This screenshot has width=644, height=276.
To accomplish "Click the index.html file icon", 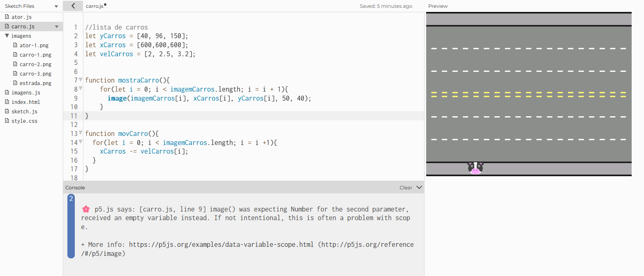I will [x=7, y=102].
